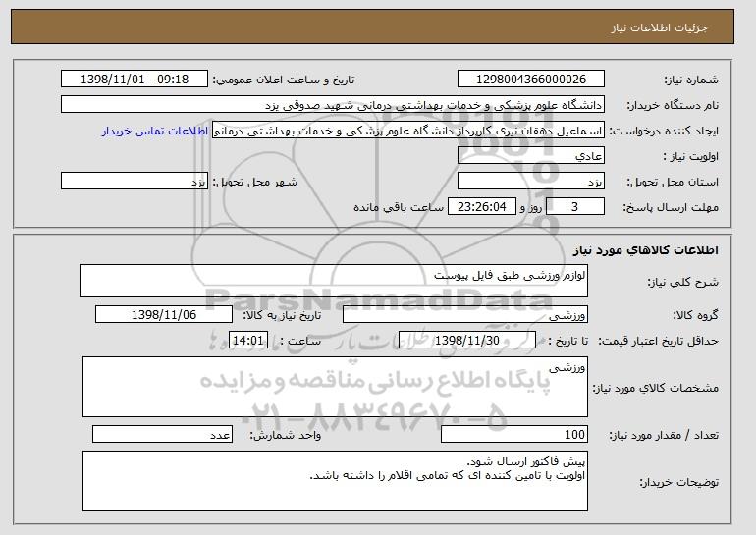Click the مهلت ارسال پاسخ label
Viewport: 756px width, 535px height.
point(671,207)
